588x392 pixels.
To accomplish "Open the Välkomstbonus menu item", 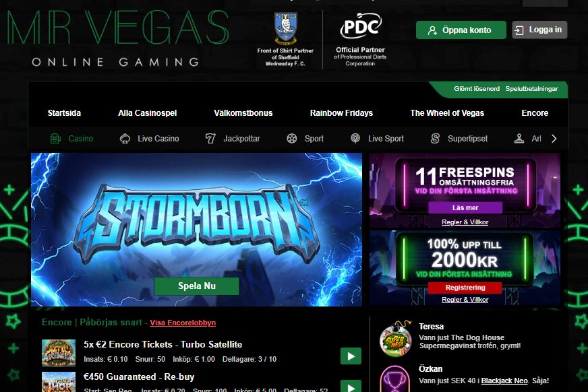I will coord(243,113).
